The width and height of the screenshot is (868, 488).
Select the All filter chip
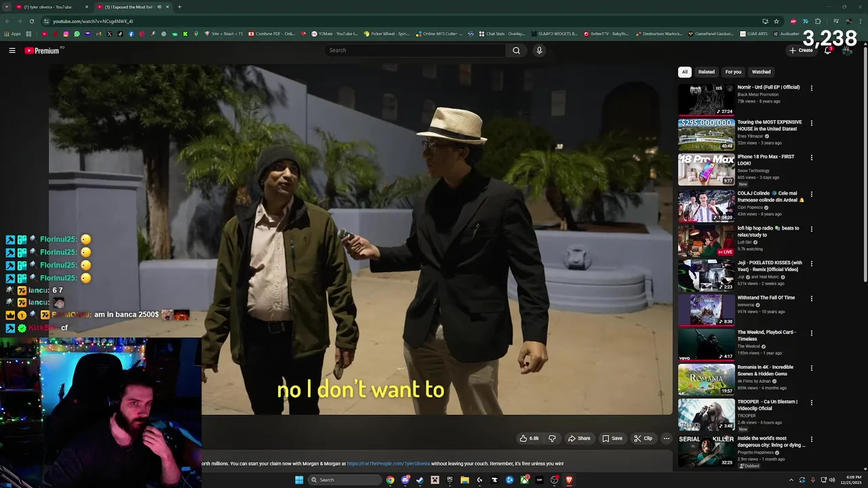(684, 72)
